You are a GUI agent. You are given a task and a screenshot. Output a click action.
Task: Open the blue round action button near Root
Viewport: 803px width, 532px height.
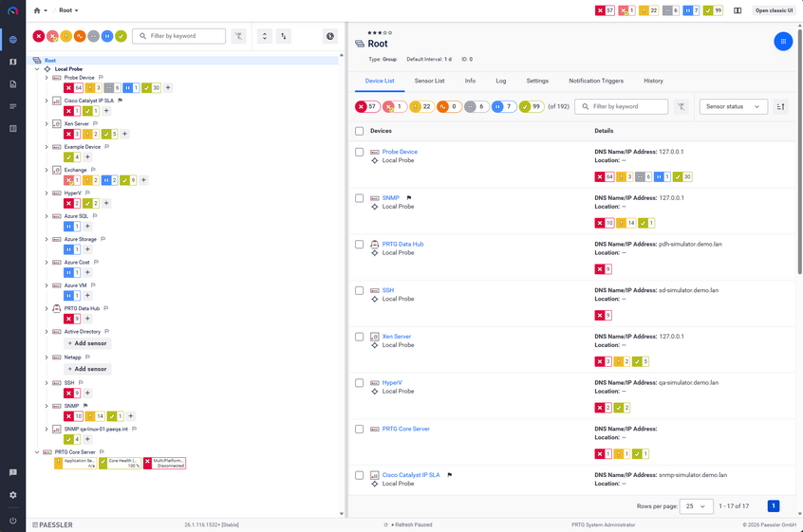pos(783,41)
